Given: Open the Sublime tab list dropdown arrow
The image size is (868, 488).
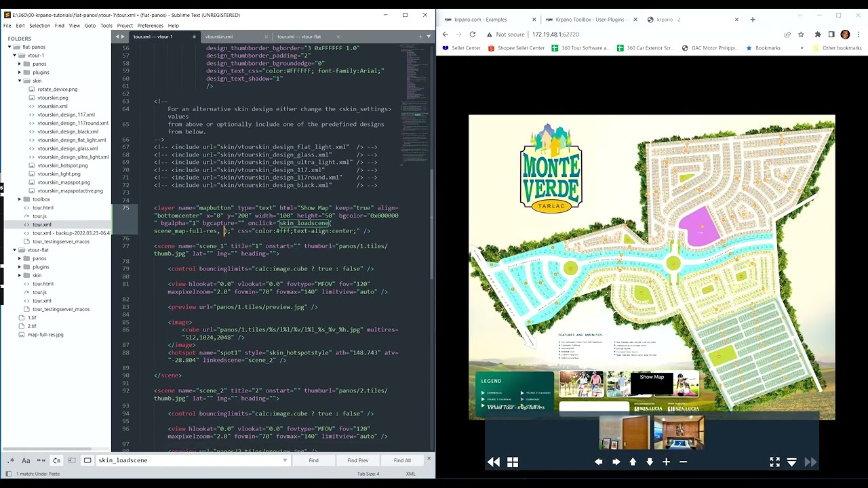Looking at the screenshot, I should 429,37.
